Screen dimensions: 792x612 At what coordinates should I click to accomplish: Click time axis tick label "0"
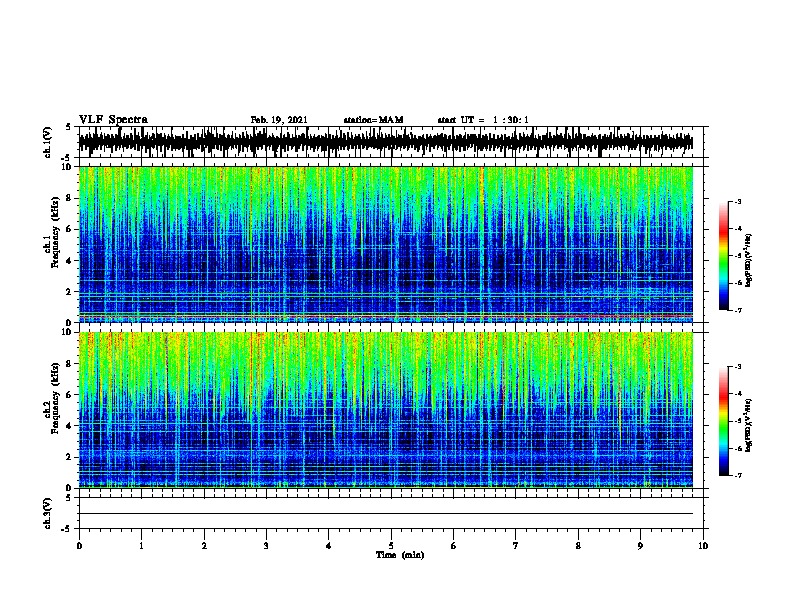click(79, 545)
